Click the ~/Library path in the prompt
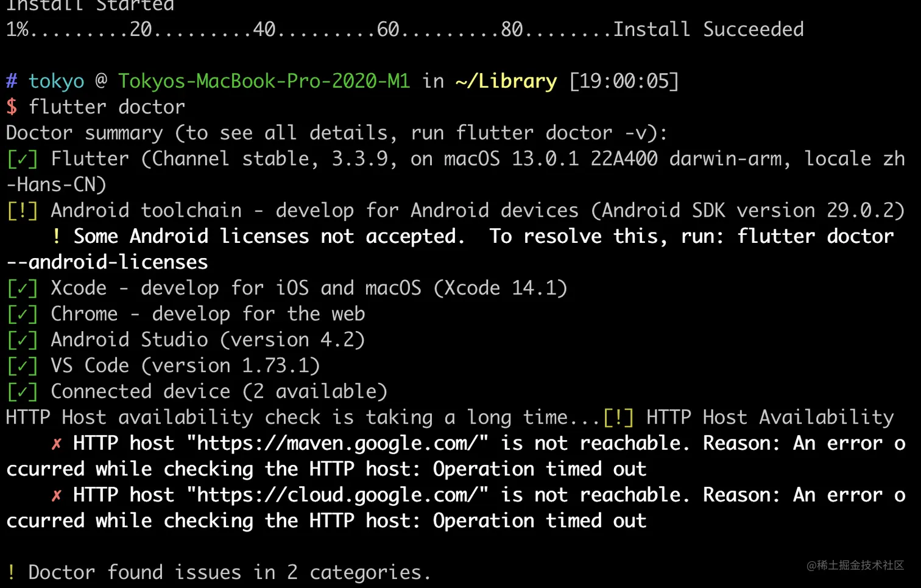 (506, 81)
